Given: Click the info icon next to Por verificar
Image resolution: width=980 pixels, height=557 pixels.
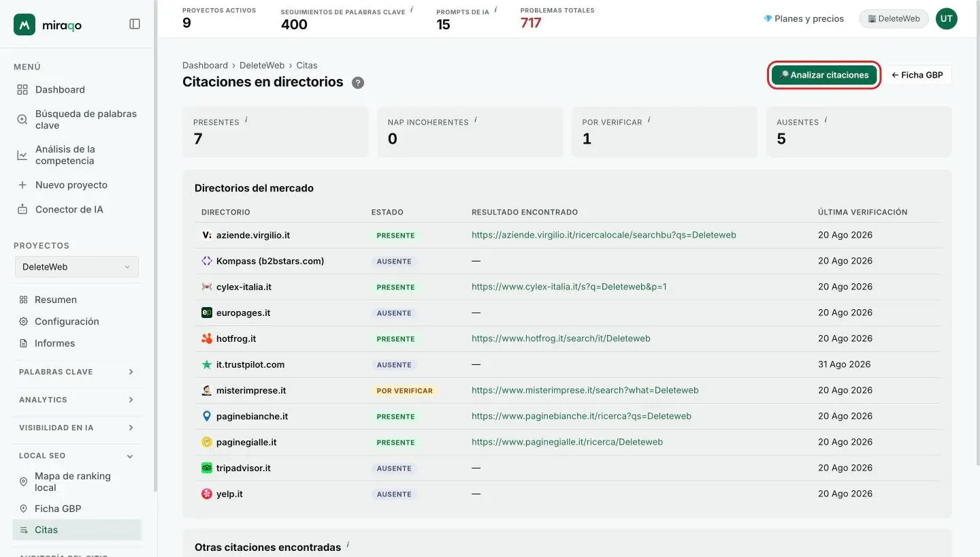Looking at the screenshot, I should click(x=649, y=120).
